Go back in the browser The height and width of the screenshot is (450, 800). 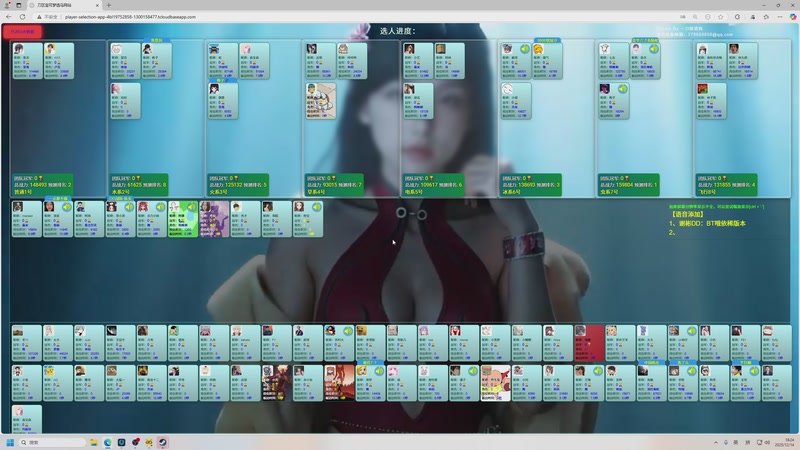point(9,17)
